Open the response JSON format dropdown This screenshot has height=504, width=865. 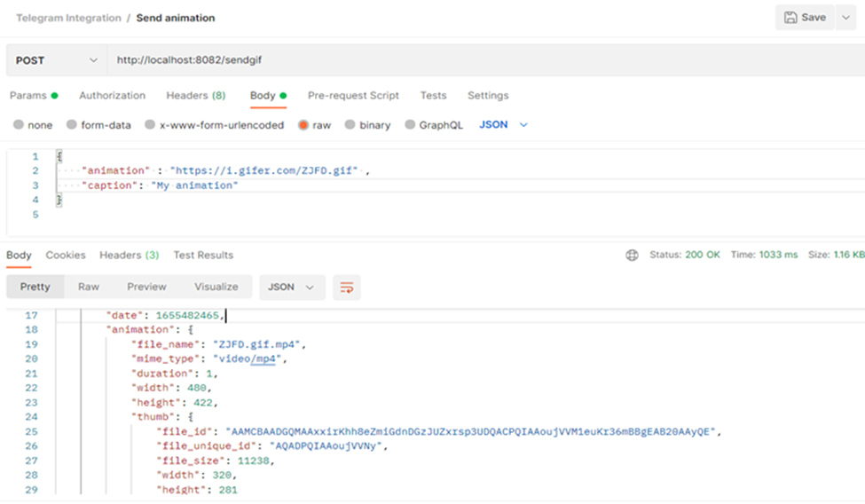click(x=291, y=287)
